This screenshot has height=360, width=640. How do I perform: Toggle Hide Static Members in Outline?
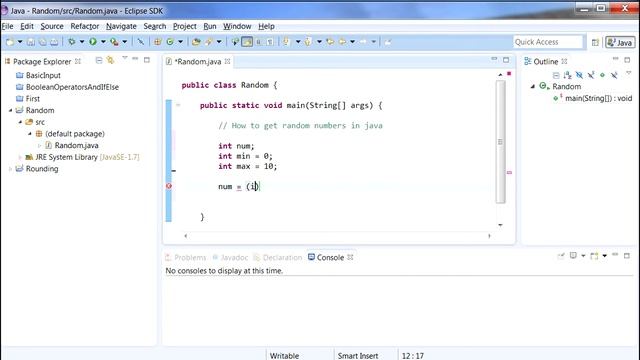click(x=591, y=75)
